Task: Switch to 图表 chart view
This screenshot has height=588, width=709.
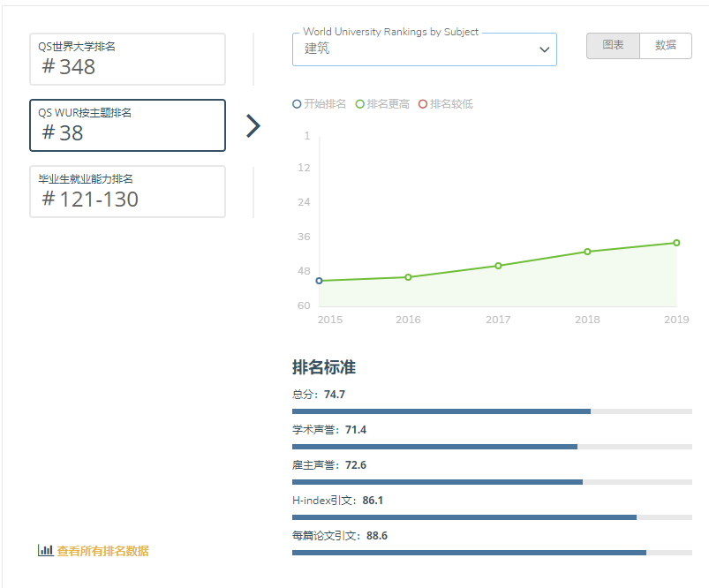Action: click(613, 46)
